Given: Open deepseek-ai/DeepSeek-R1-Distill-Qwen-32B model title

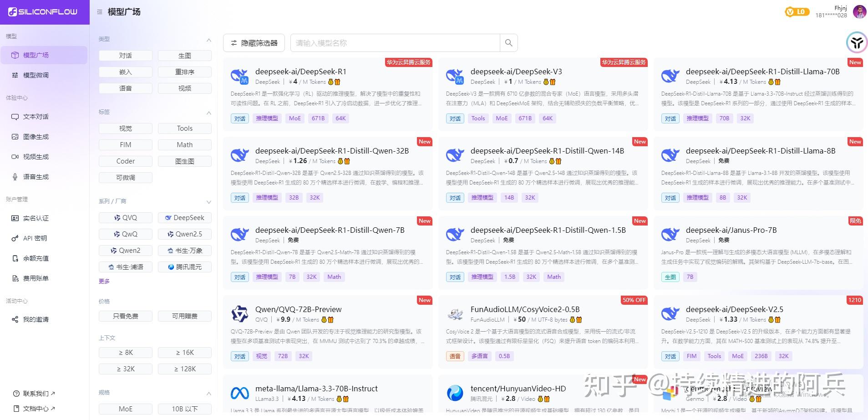Looking at the screenshot, I should (x=332, y=151).
